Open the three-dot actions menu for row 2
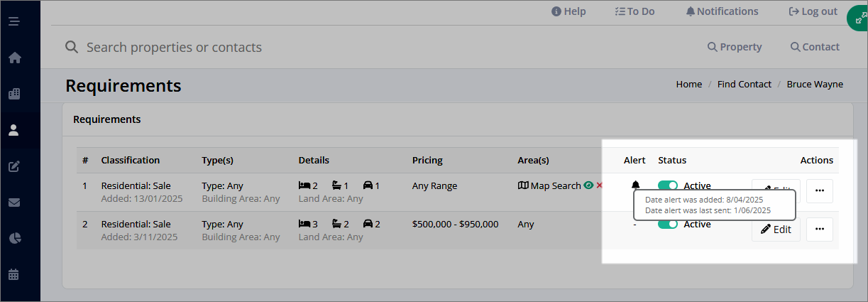 tap(820, 229)
